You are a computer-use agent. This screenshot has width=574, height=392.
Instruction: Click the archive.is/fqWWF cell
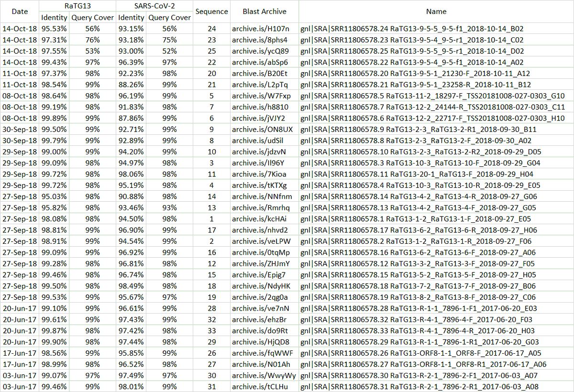[265, 353]
